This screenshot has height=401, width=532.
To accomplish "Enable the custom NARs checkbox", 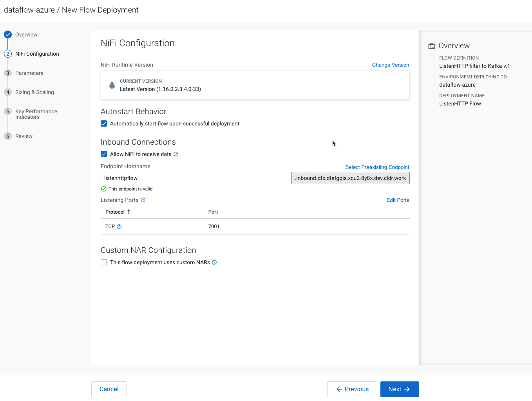I will point(104,262).
